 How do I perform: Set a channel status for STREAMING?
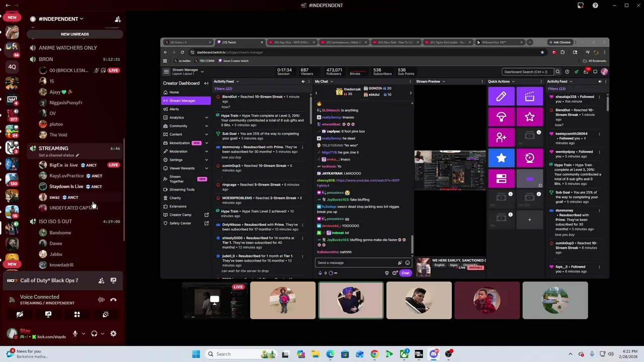pos(59,155)
